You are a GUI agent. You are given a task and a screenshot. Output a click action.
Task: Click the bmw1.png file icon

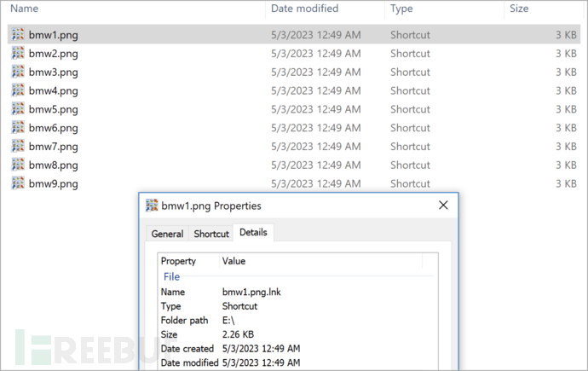click(x=18, y=35)
